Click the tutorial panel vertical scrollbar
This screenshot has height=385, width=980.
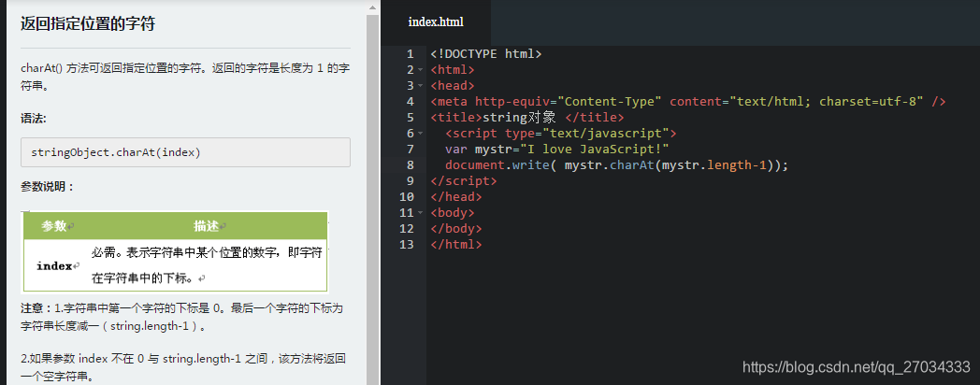pyautogui.click(x=372, y=199)
